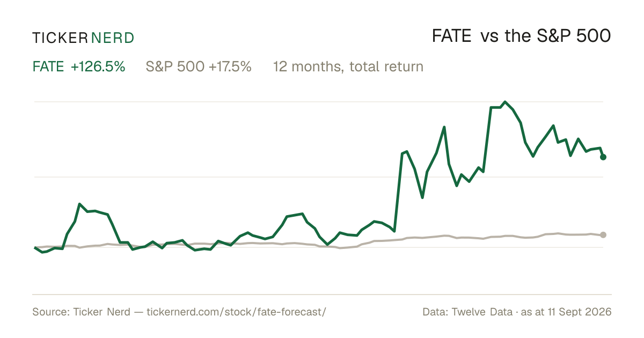Select the FATE +126.5% legend label

[79, 67]
